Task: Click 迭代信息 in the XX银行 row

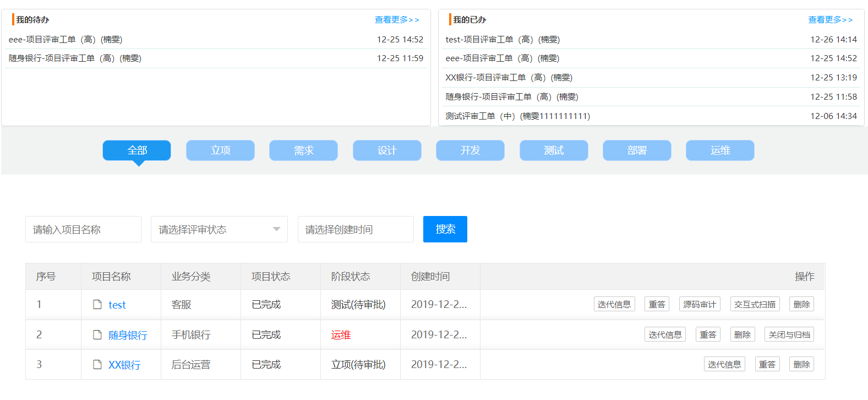Action: [x=724, y=364]
